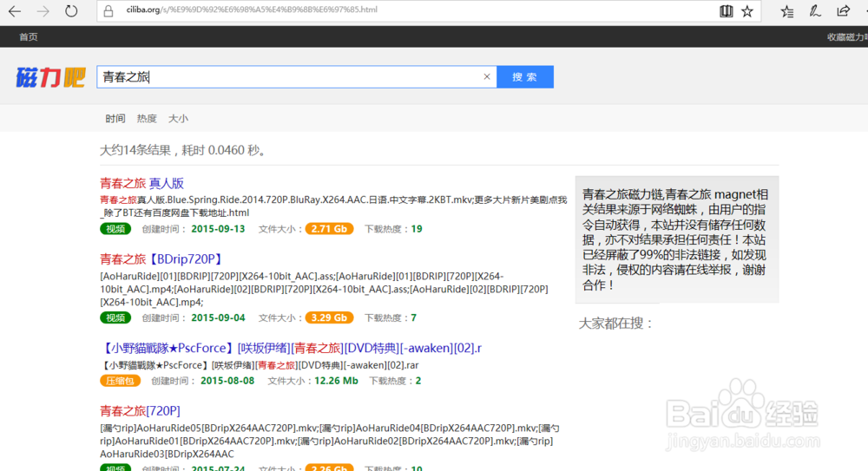Click the date 2015-08-08

227,381
